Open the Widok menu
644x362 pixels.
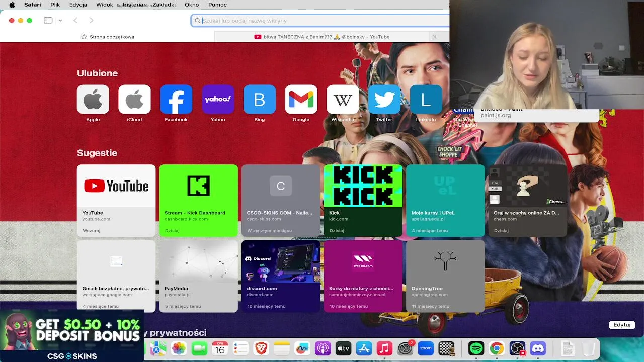point(105,5)
